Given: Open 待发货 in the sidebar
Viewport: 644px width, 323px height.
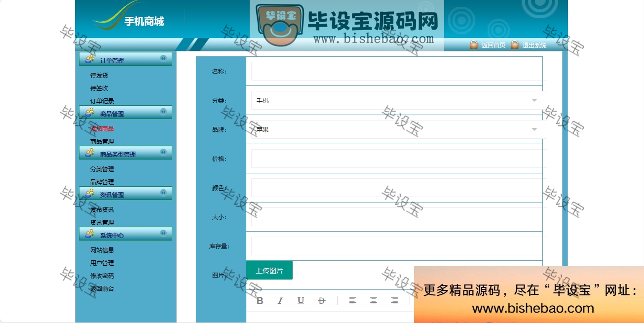Looking at the screenshot, I should (99, 76).
